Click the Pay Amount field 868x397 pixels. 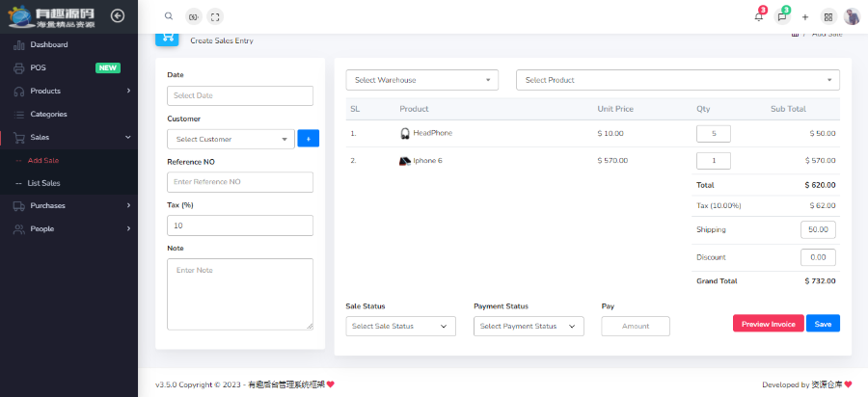(x=636, y=327)
